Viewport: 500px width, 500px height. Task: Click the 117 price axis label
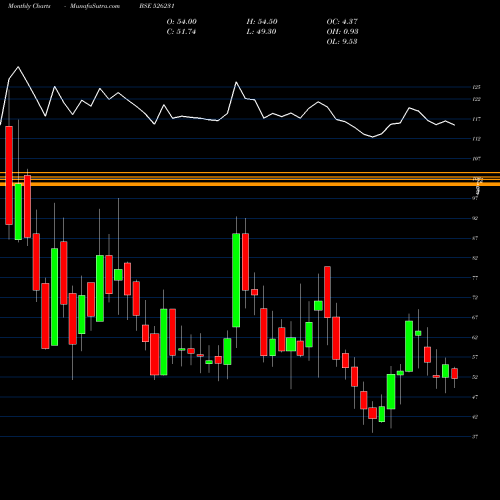point(476,119)
